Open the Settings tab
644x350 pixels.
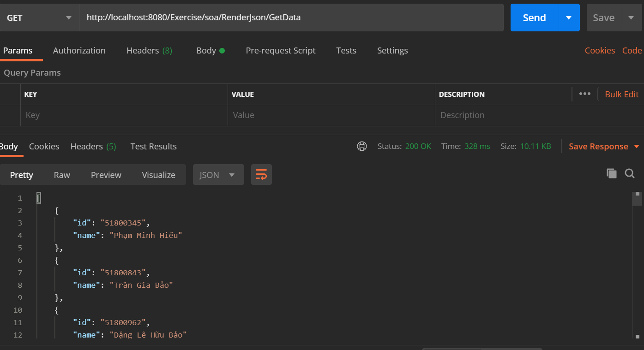[x=392, y=50]
